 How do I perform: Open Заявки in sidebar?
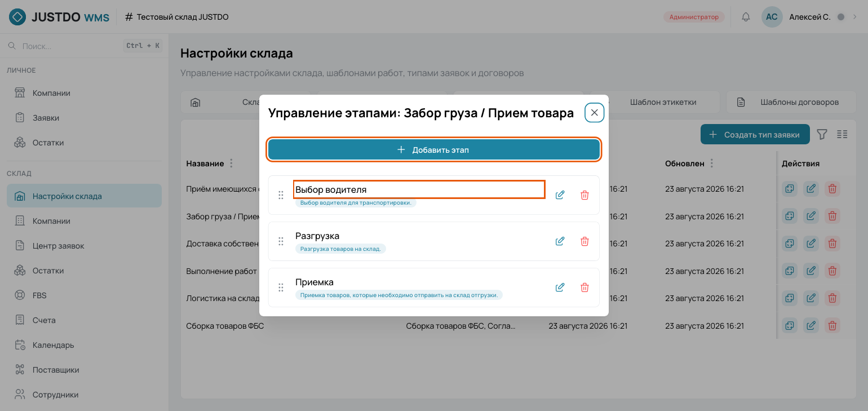pos(84,118)
